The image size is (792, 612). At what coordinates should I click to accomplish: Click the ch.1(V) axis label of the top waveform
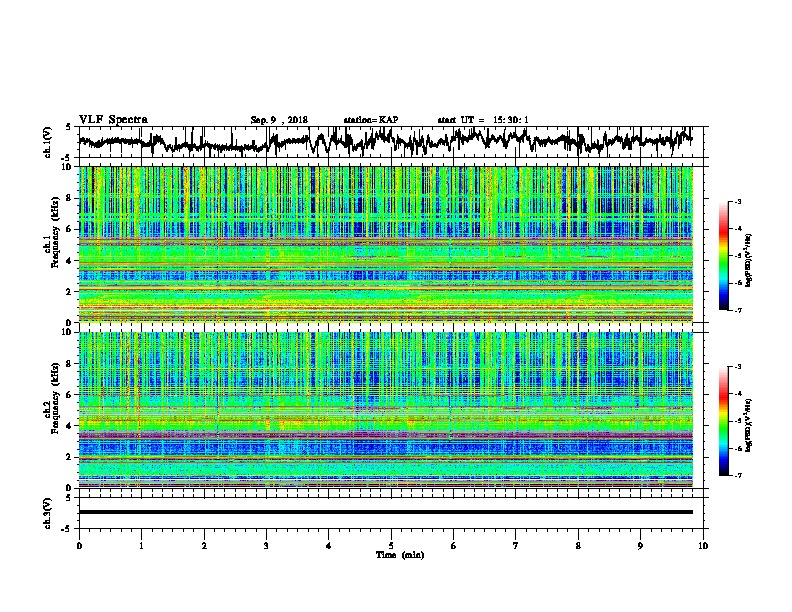pyautogui.click(x=48, y=142)
